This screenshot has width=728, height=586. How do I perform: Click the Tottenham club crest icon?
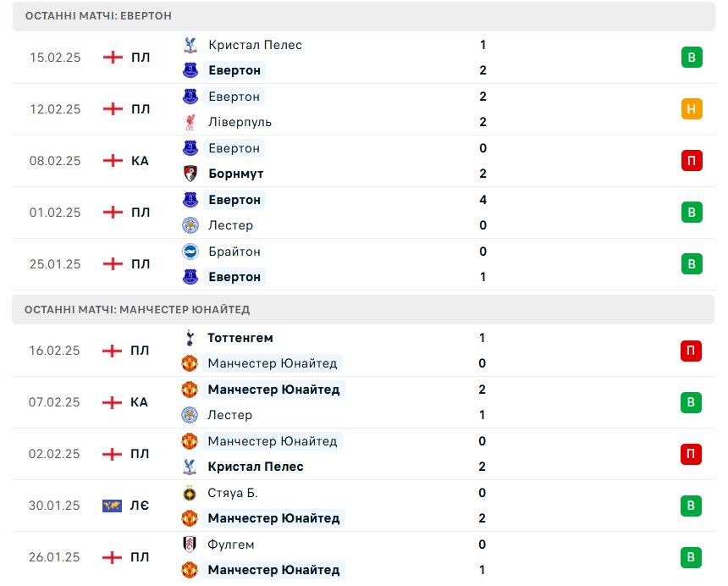(190, 338)
